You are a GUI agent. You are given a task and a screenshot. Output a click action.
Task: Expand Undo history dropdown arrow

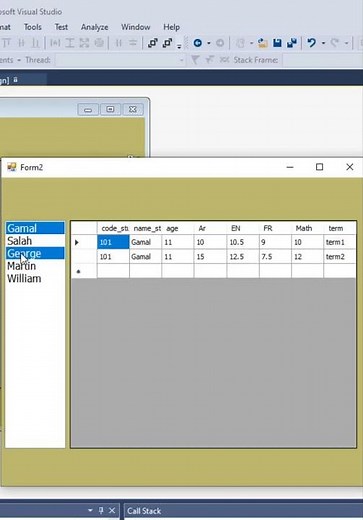323,43
